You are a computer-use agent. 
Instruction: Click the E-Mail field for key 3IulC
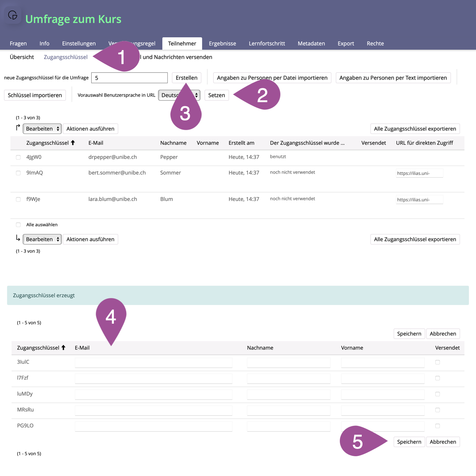pyautogui.click(x=153, y=362)
